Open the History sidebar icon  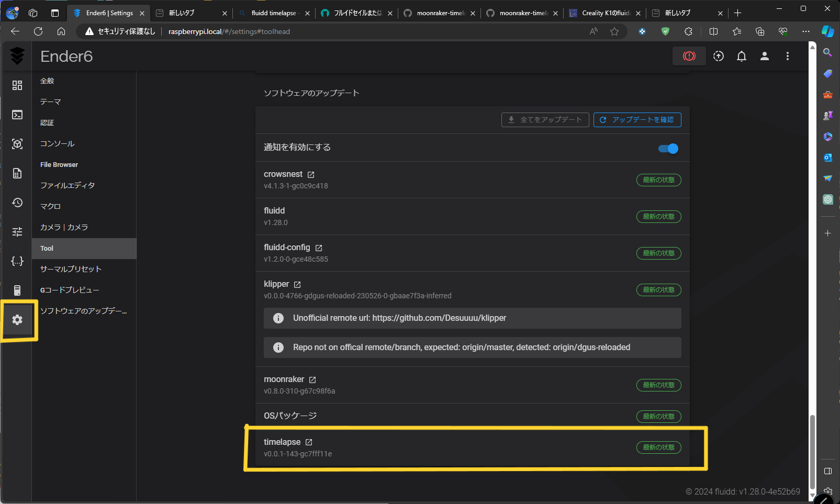[17, 203]
